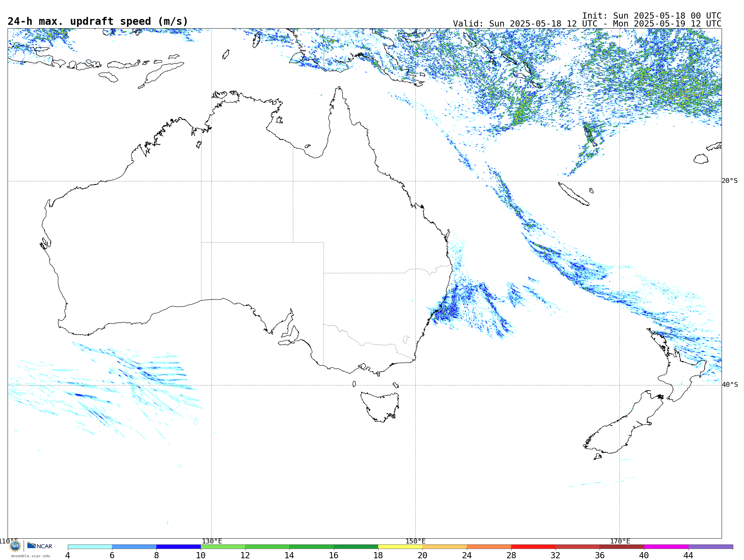
Task: Click the Tasmania island outline on map
Action: [380, 407]
